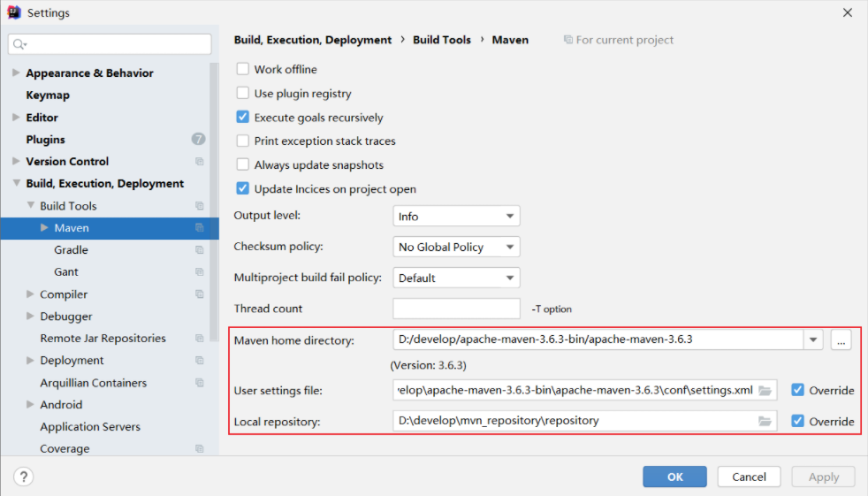The width and height of the screenshot is (868, 496).
Task: Uncheck Execute goals recursively
Action: [242, 117]
